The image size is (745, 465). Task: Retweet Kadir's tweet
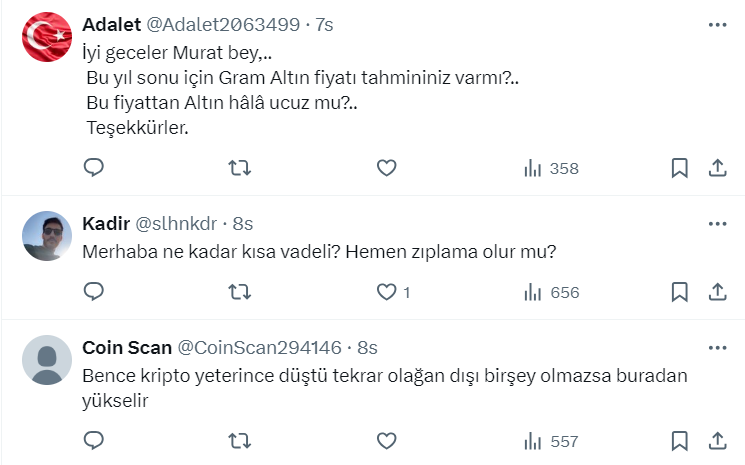coord(241,292)
